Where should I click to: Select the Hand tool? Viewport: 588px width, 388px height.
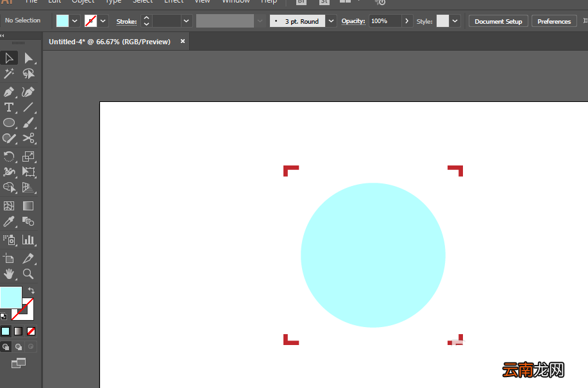(x=9, y=274)
